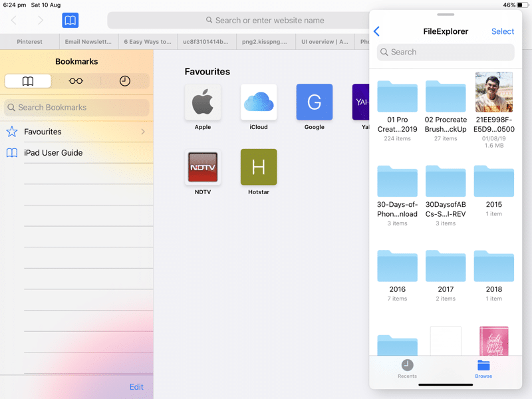Tap Select in the FileExplorer panel

pyautogui.click(x=503, y=31)
